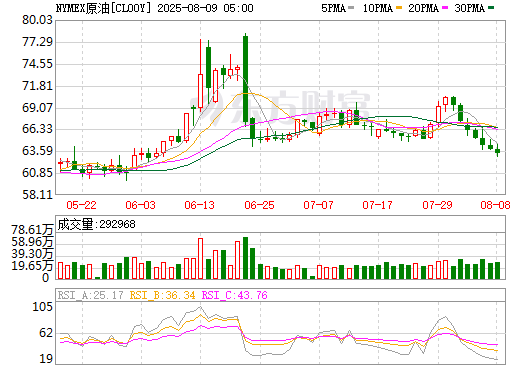Click the RSI_C:43.76 indicator label

coord(235,295)
